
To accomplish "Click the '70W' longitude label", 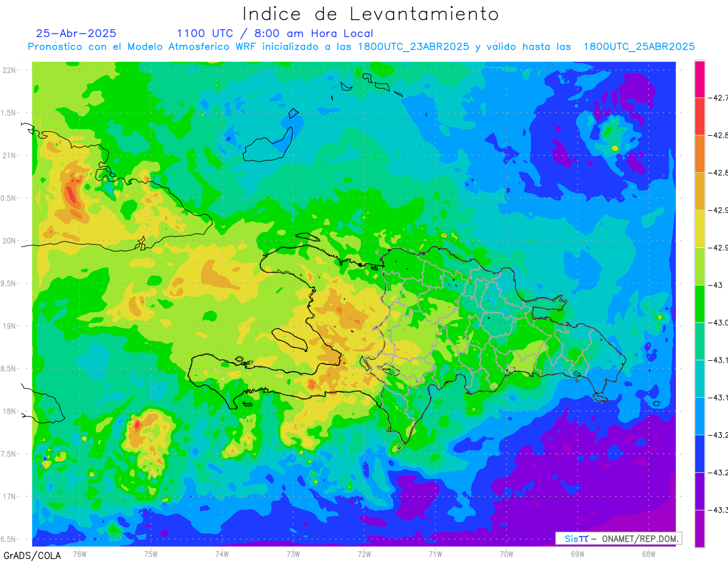I will coord(506,554).
